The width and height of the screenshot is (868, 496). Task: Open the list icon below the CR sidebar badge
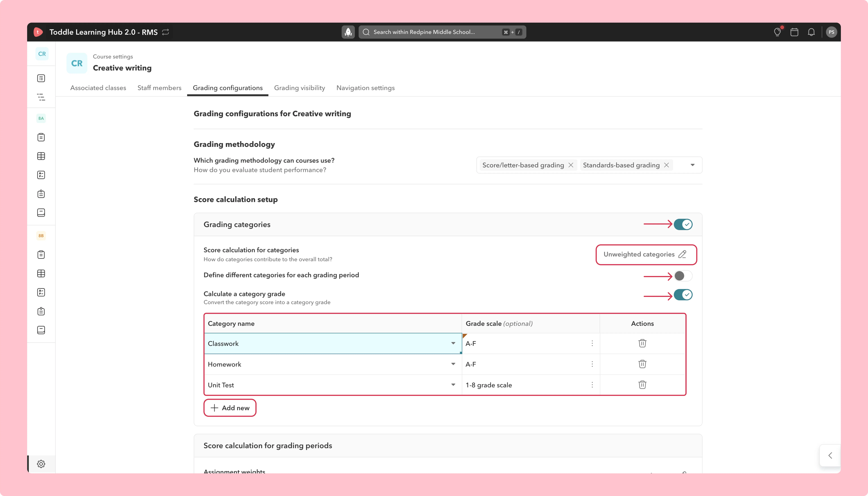pos(41,78)
